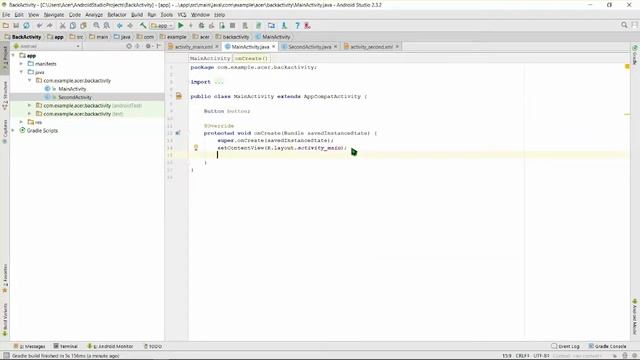640x360 pixels.
Task: Click the Debug app bug icon
Action: tap(201, 26)
